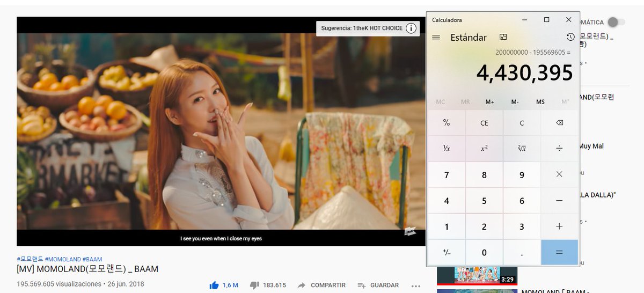Click the #모모랜드 hashtag link

30,259
